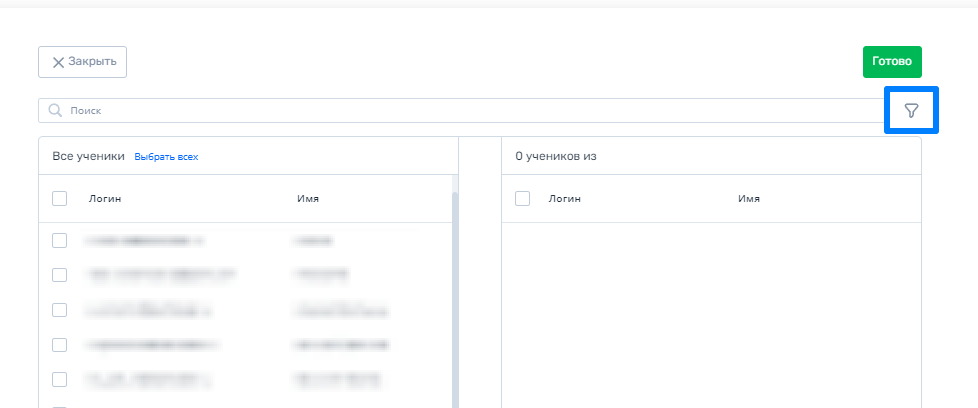Click the Закрыть close button

pos(82,62)
